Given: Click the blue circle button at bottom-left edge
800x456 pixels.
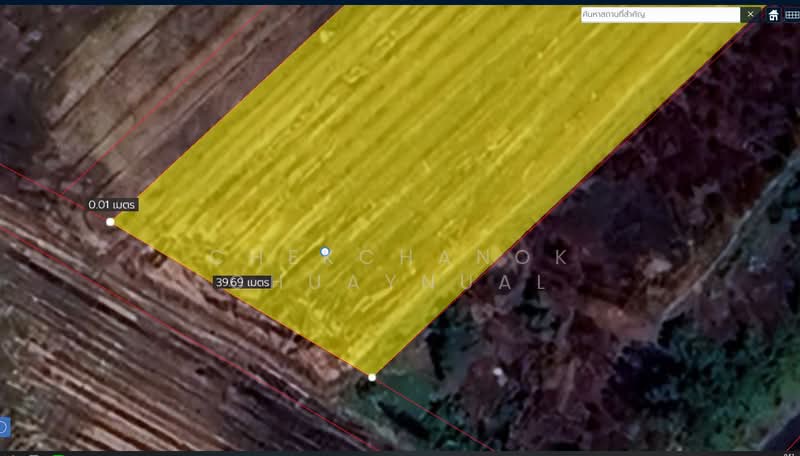Looking at the screenshot, I should tap(3, 427).
